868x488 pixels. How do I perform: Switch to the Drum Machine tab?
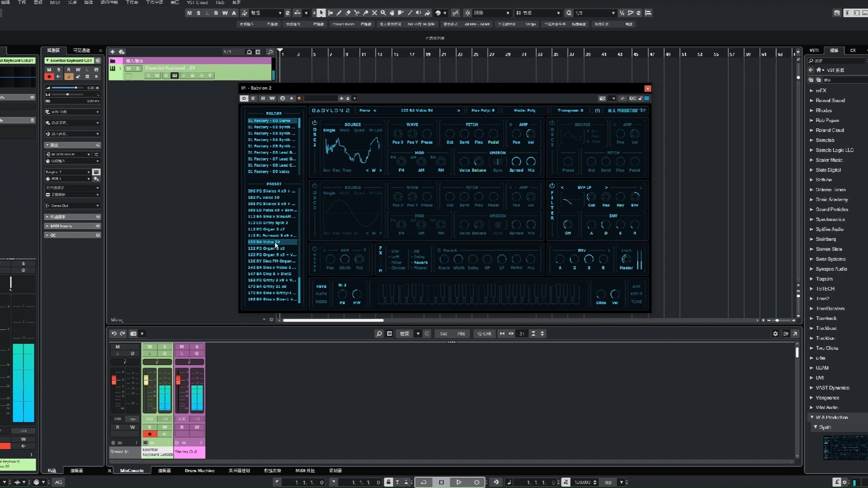coord(199,470)
